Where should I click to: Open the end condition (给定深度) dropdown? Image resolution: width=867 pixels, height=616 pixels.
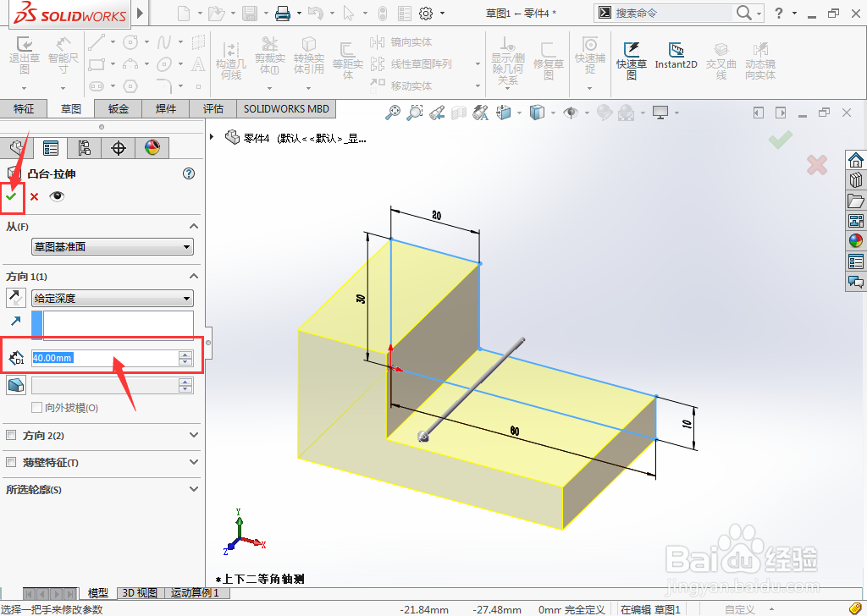click(113, 299)
